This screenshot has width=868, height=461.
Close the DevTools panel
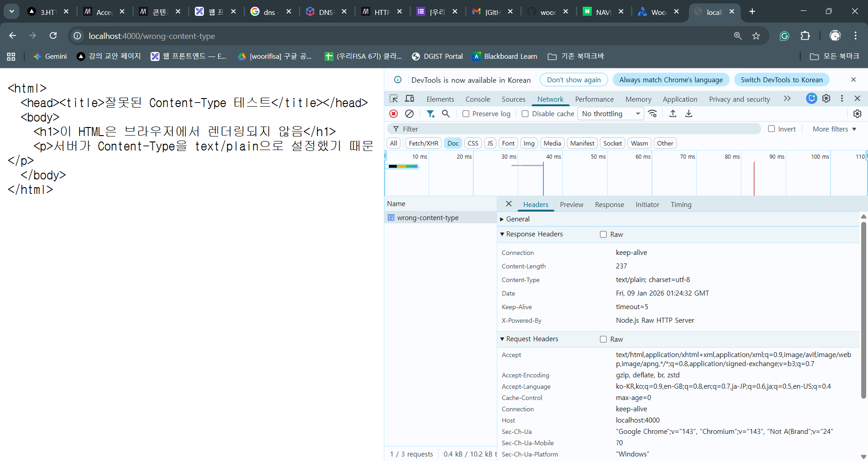(x=857, y=99)
